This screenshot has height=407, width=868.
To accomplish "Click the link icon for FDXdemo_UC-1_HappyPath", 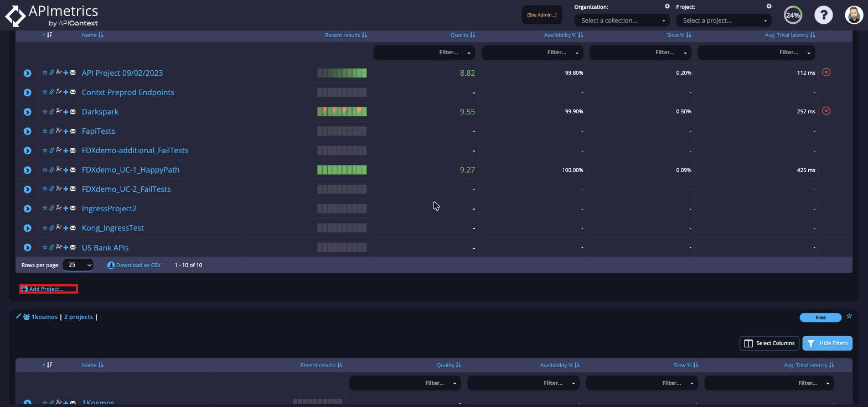I will (x=51, y=170).
